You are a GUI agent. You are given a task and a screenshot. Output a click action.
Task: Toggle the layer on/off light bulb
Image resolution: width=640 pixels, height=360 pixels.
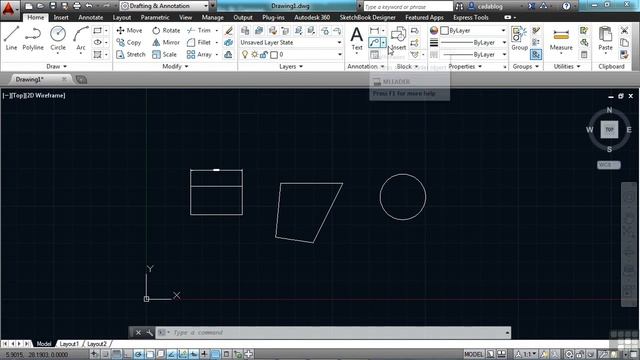click(245, 54)
